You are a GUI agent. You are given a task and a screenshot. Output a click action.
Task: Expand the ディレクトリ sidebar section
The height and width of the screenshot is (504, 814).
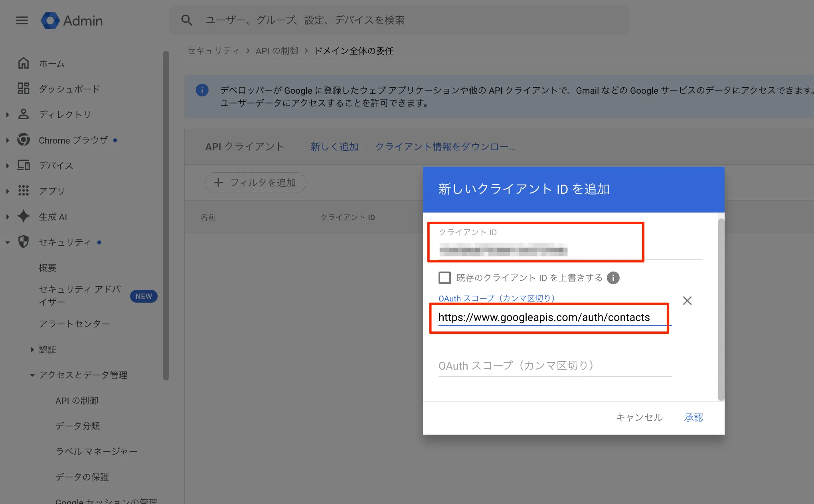click(8, 115)
